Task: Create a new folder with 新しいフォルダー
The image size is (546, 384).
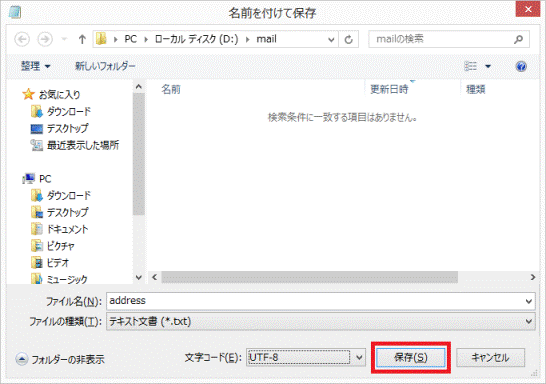Action: coord(105,66)
